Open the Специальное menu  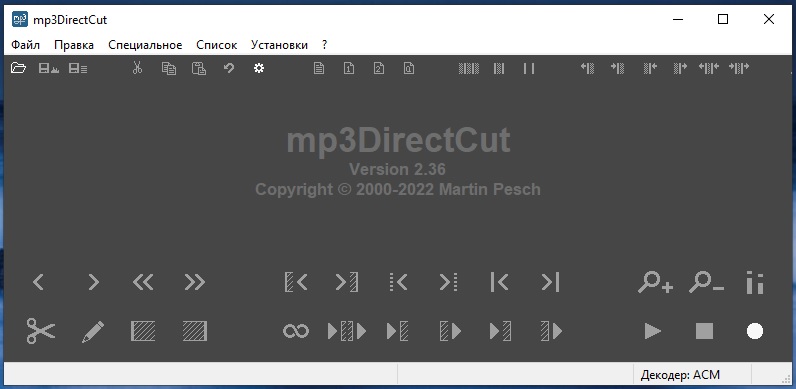(145, 45)
